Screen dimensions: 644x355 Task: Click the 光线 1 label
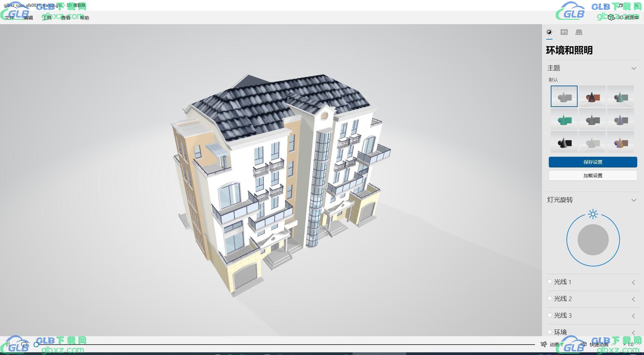point(562,282)
